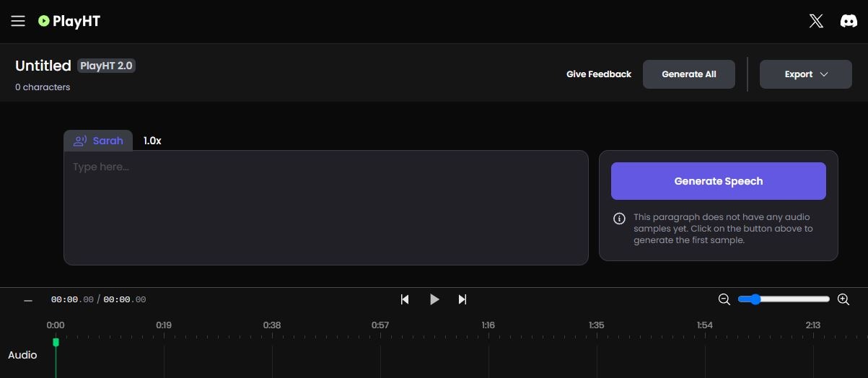868x378 pixels.
Task: Click the 1:54 timeline mark
Action: point(705,325)
